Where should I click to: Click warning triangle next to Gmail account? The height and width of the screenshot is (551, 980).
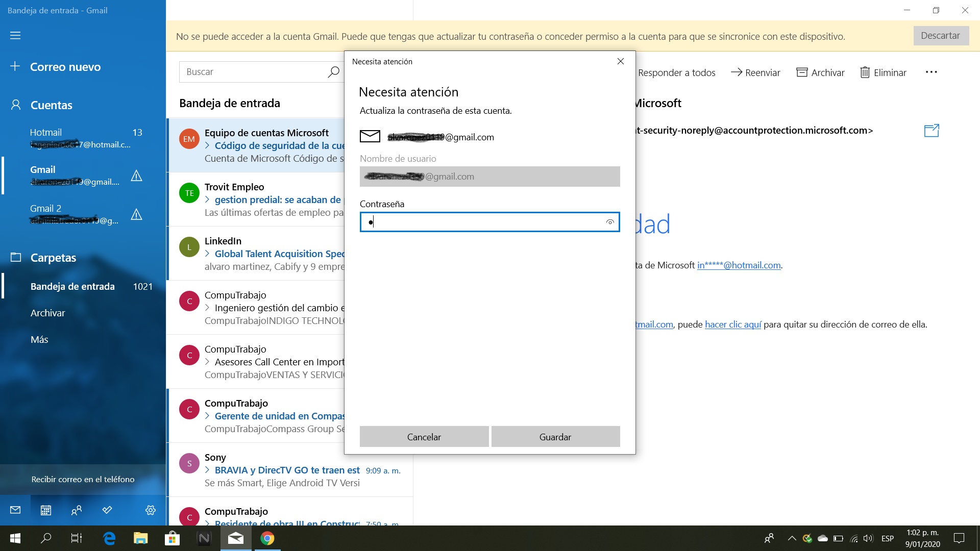click(x=136, y=176)
